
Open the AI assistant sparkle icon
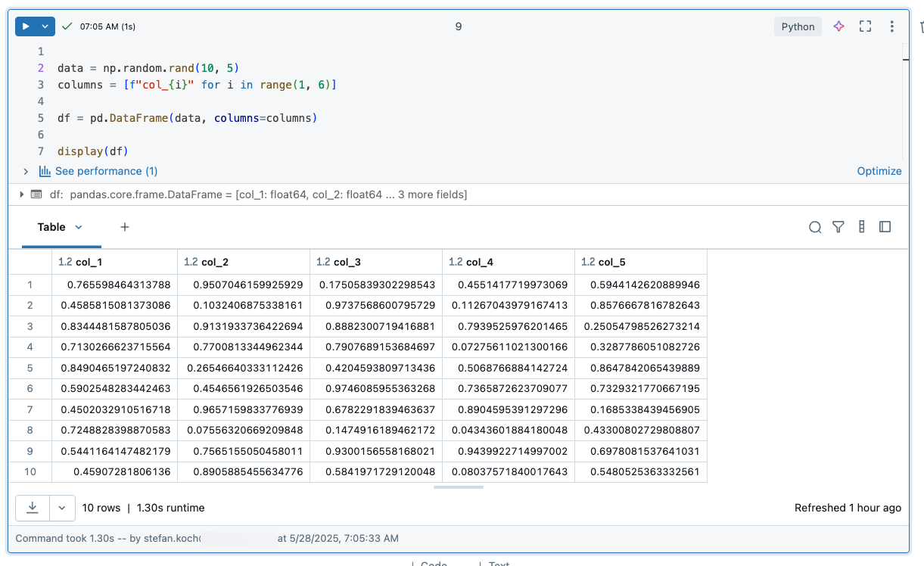pos(838,26)
